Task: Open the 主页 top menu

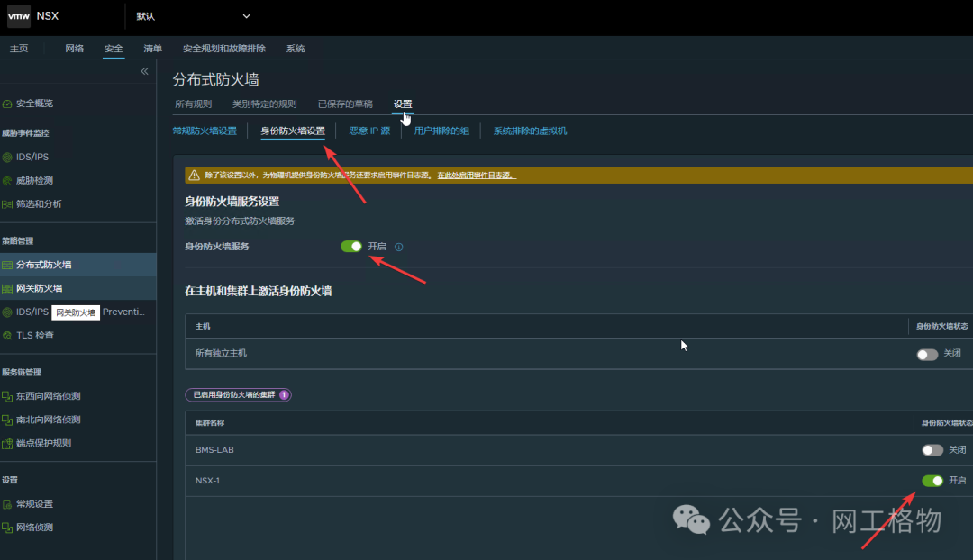Action: tap(19, 49)
